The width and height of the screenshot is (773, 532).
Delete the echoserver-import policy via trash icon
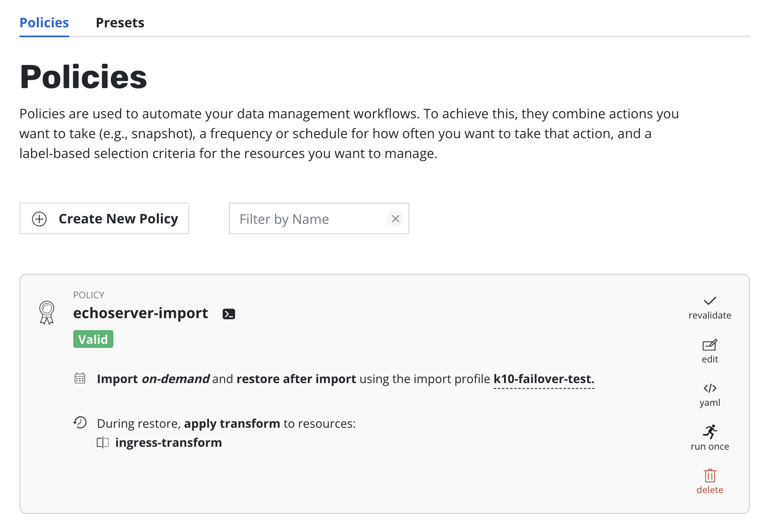click(709, 476)
